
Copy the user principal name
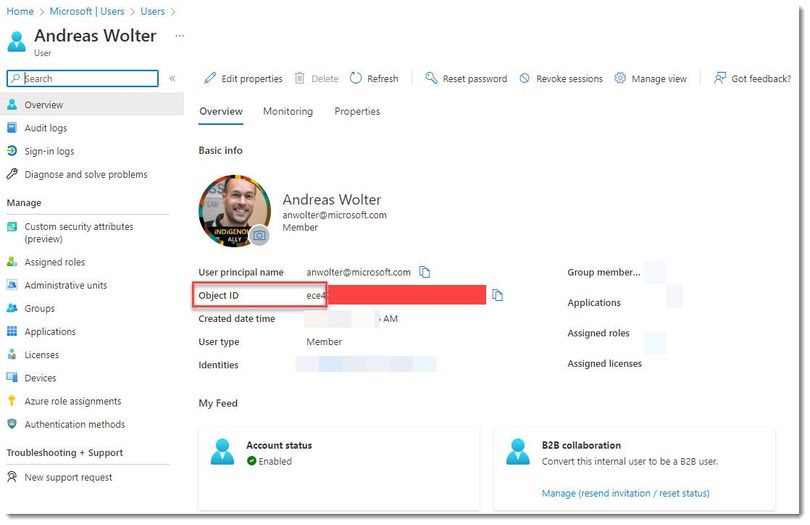point(425,272)
